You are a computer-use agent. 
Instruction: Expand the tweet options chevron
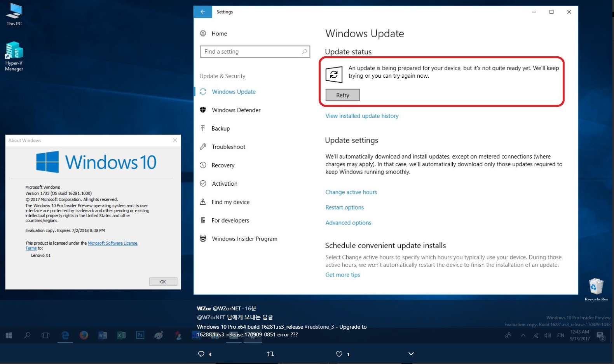(411, 354)
